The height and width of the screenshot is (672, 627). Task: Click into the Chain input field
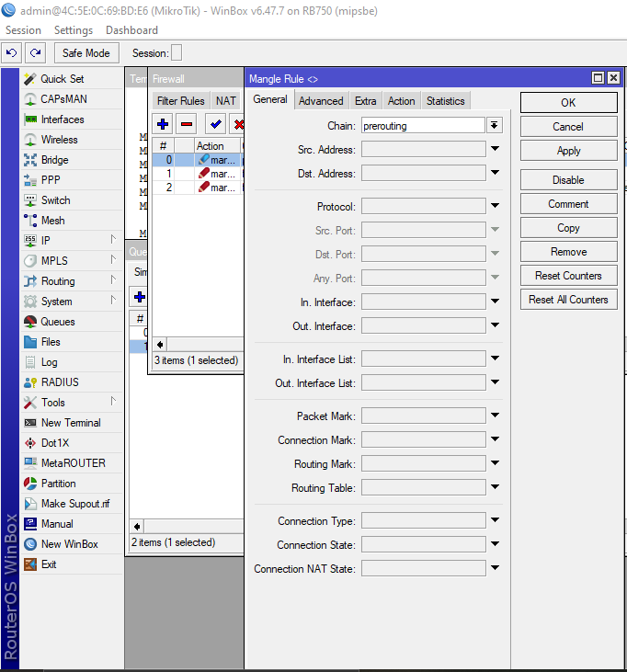[424, 126]
